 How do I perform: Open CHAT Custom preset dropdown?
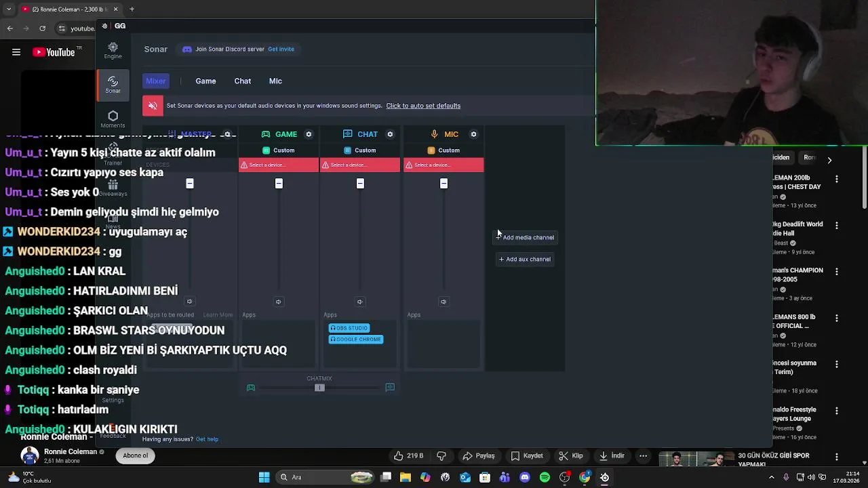(x=360, y=150)
